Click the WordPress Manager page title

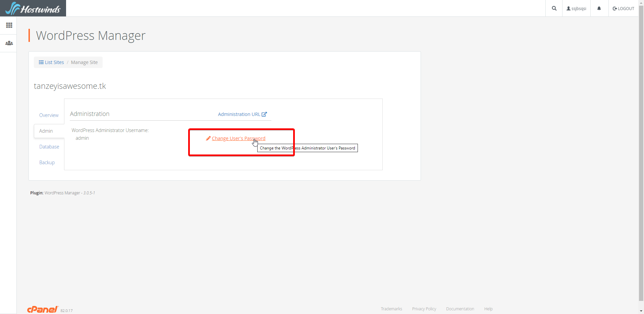[x=91, y=36]
